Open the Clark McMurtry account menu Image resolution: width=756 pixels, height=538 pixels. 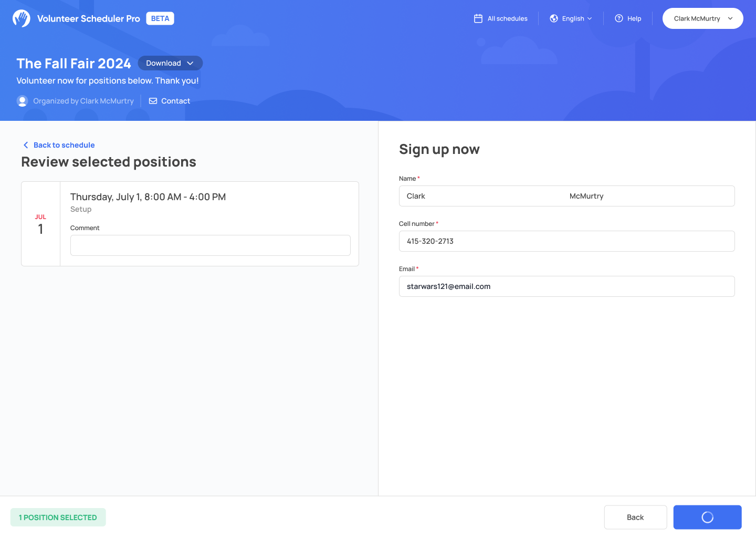coord(702,18)
